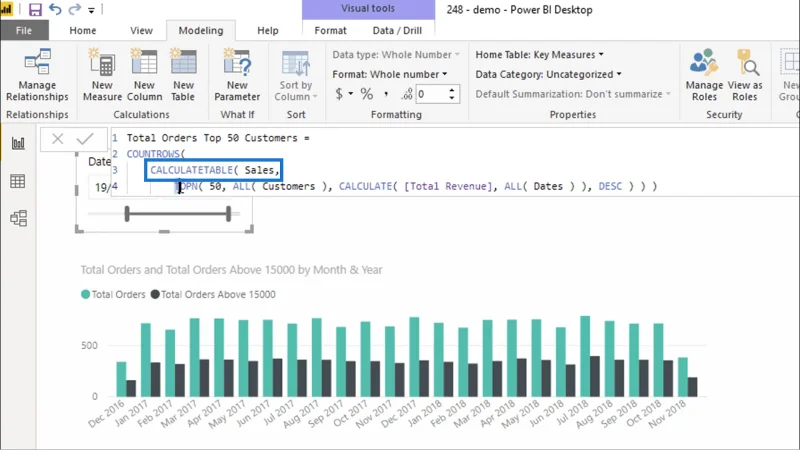This screenshot has height=450, width=800.
Task: Switch to Report view in sidebar
Action: (x=18, y=143)
